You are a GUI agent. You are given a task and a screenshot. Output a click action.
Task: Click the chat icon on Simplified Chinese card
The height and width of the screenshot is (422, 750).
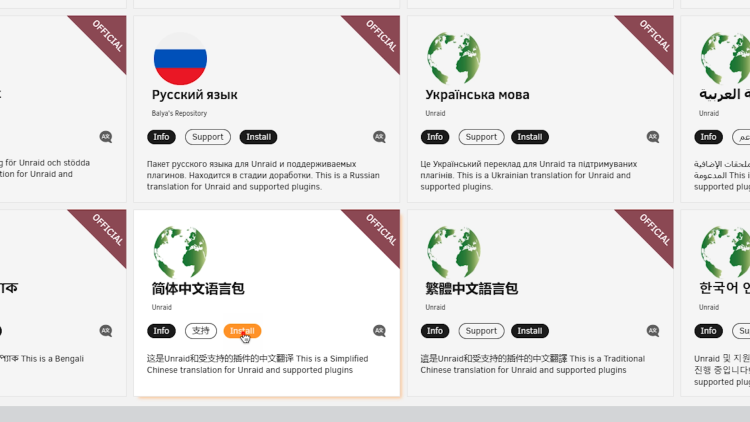[379, 331]
